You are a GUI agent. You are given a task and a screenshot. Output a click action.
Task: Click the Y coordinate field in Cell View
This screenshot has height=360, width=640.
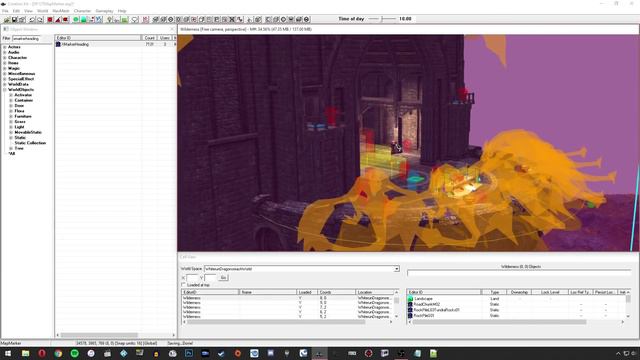(210, 278)
